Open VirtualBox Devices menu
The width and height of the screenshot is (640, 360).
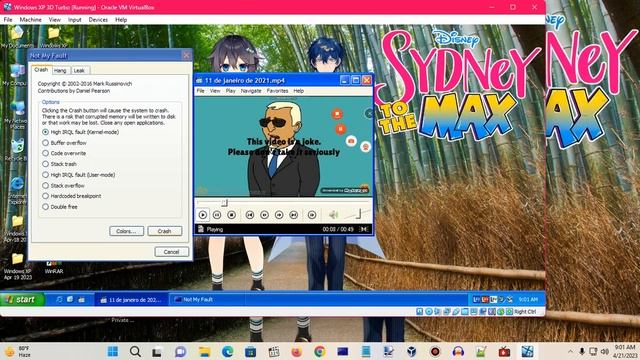(98, 20)
